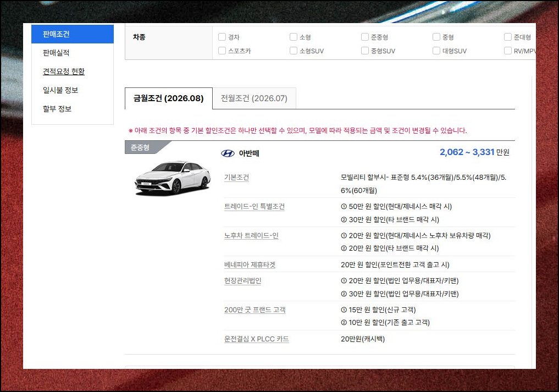
Task: Click 운전결심 X PLCC 카드 link
Action: (256, 339)
